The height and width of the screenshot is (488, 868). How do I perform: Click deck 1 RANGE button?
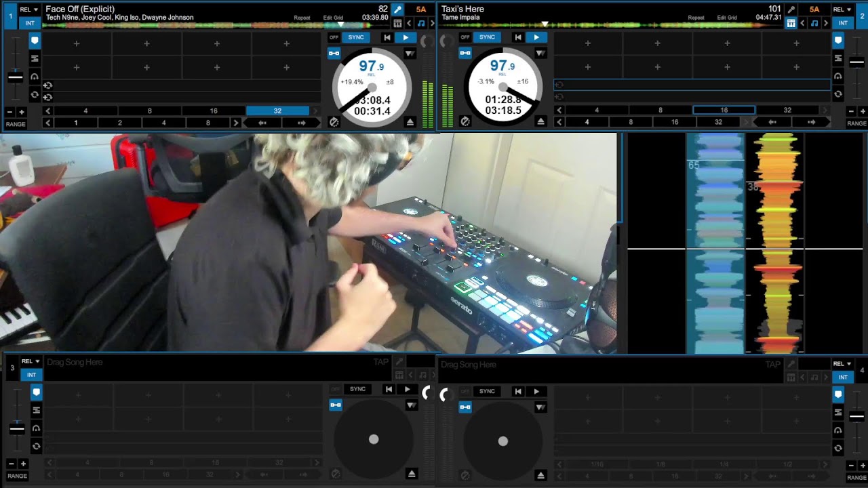16,124
